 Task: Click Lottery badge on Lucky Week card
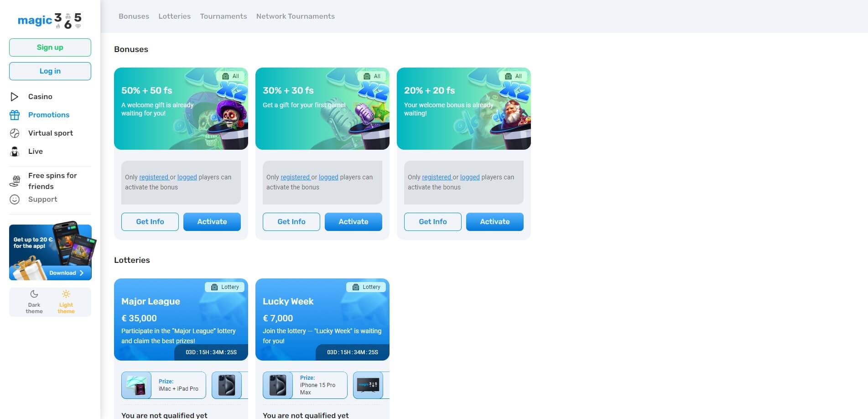pyautogui.click(x=366, y=287)
